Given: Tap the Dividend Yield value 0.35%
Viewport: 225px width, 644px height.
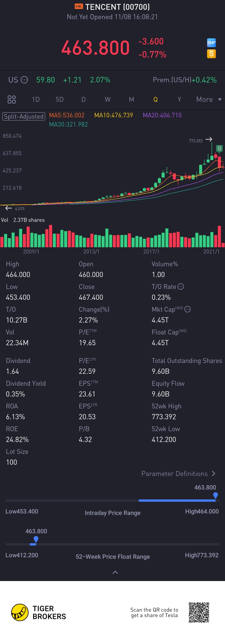Looking at the screenshot, I should 15,394.
